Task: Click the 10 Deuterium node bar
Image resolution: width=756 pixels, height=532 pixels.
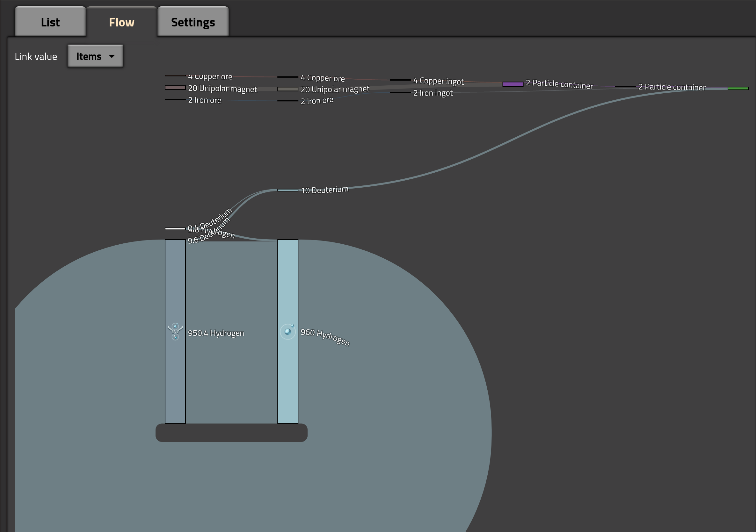Action: point(287,190)
